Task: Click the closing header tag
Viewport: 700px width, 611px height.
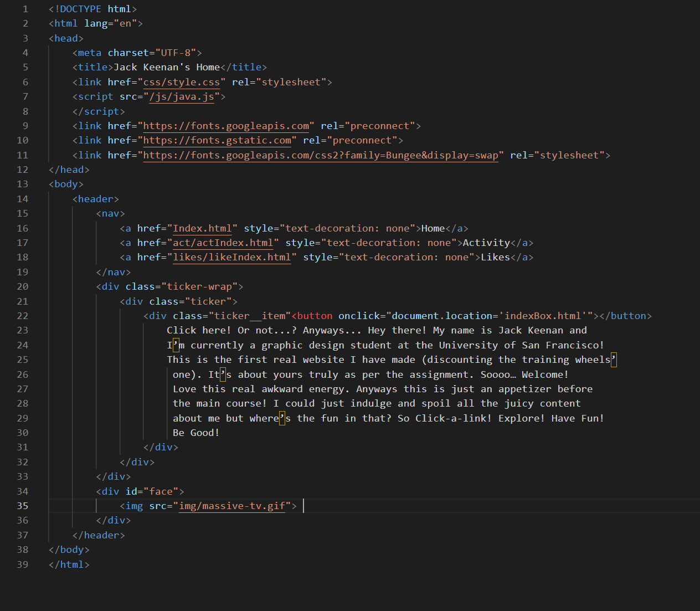Action: pyautogui.click(x=99, y=535)
